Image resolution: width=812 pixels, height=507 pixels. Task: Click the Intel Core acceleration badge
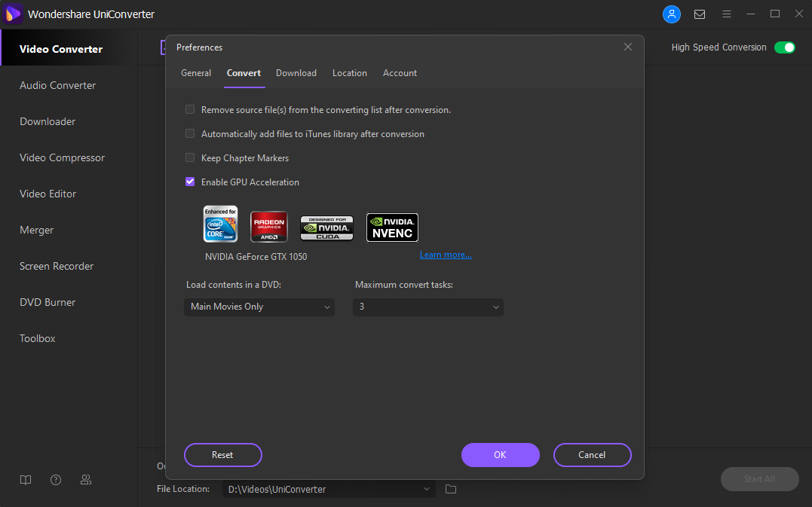tap(221, 224)
